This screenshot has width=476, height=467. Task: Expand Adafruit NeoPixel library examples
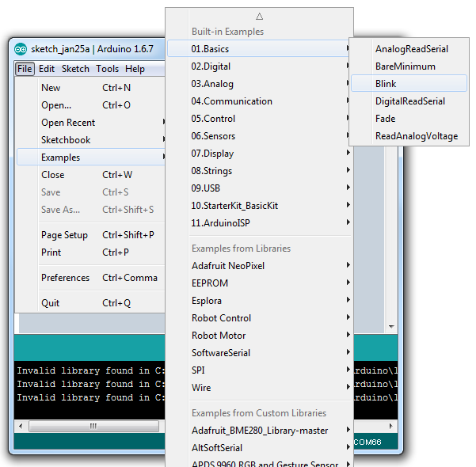[259, 265]
